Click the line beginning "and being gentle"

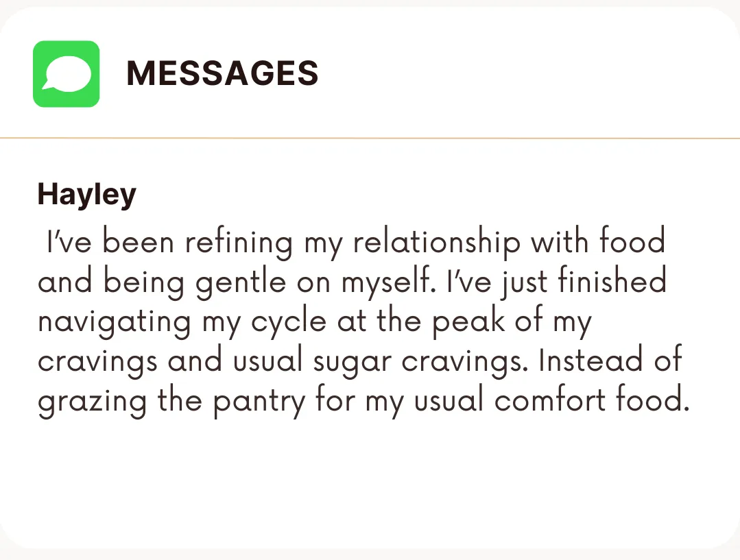[352, 282]
